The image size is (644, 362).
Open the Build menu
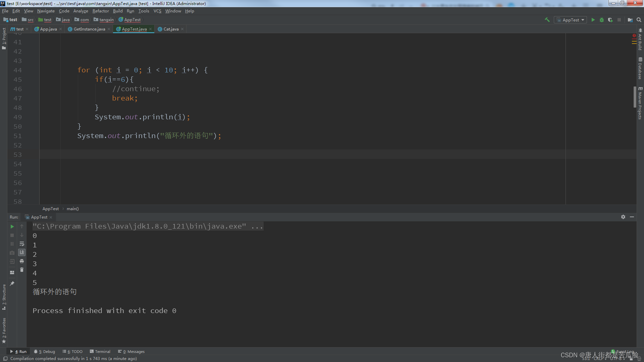click(x=118, y=11)
